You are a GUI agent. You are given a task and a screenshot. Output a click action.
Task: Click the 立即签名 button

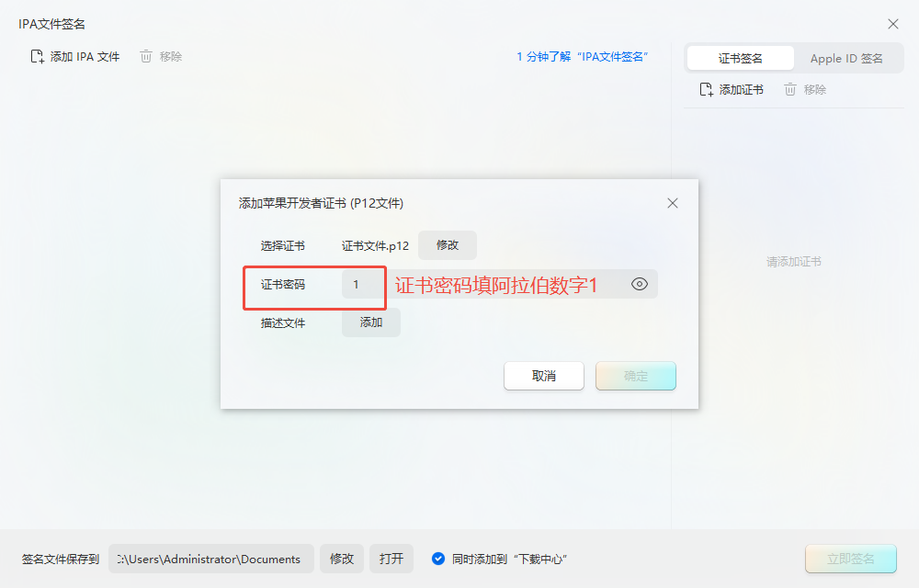[850, 559]
